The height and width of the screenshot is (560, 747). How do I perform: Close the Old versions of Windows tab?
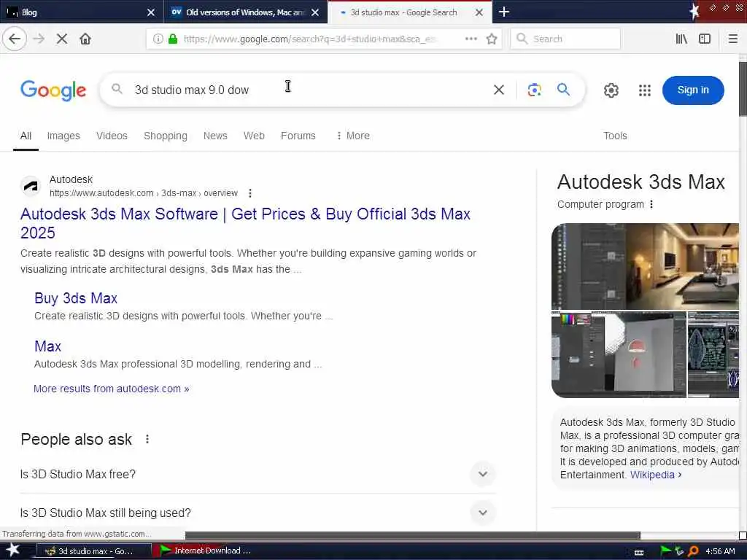tap(315, 12)
